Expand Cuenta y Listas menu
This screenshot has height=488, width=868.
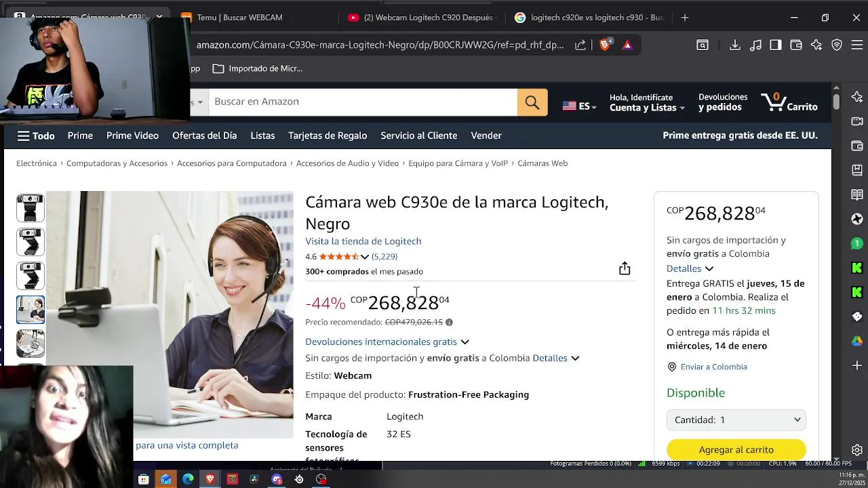click(x=647, y=103)
